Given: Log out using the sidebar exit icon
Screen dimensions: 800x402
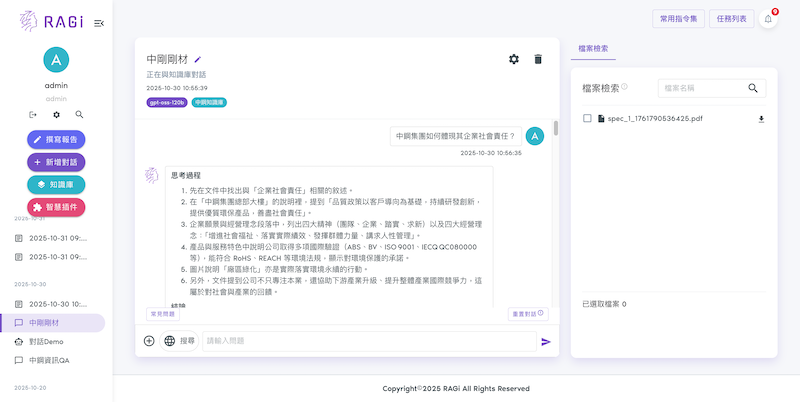Looking at the screenshot, I should (x=33, y=115).
